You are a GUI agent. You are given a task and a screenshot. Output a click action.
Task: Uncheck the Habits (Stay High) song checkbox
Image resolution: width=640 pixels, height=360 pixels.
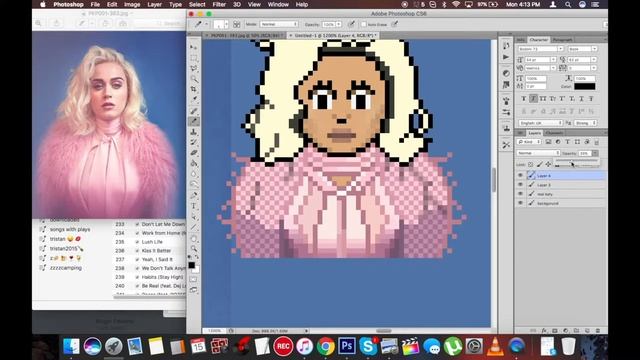coord(137,277)
